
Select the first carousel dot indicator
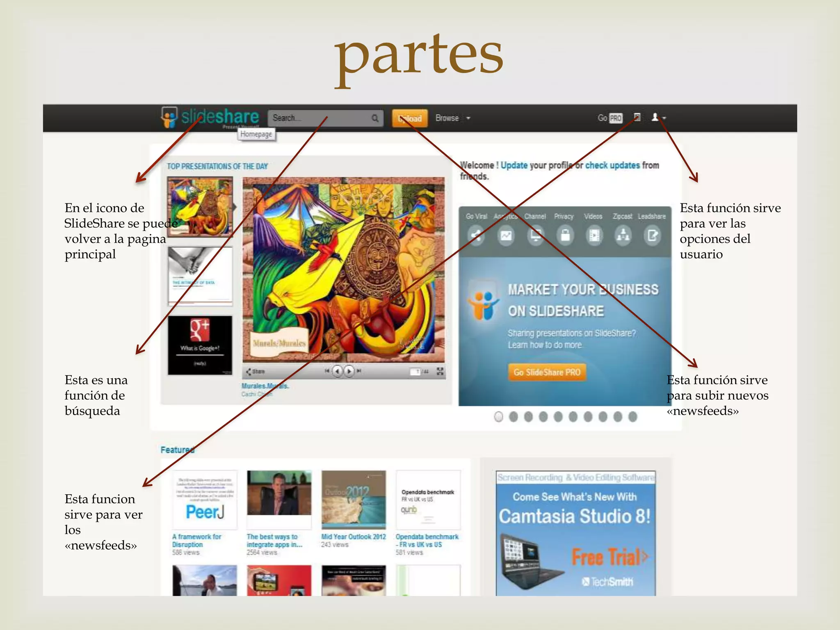pos(498,417)
